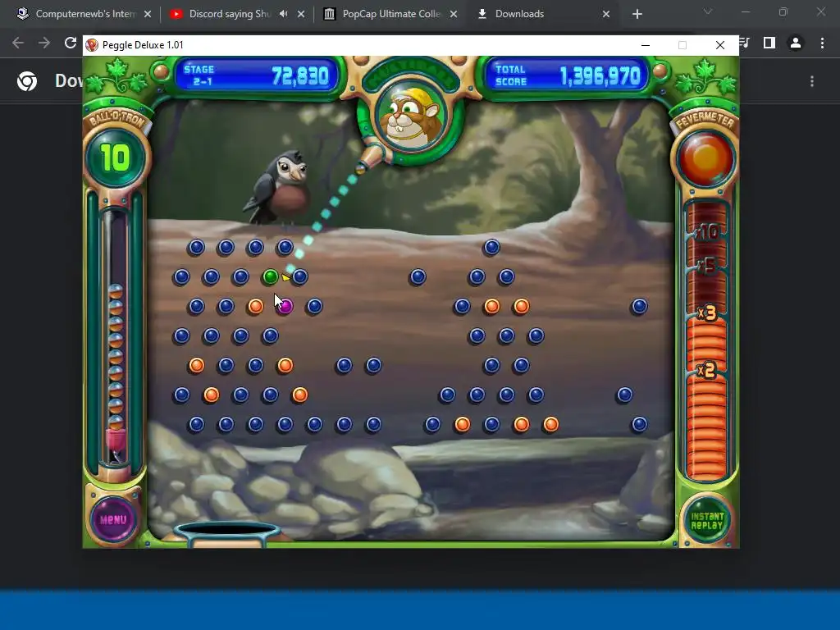Switch to the Computernewb's Internet browser tab
This screenshot has height=630, width=840.
84,14
